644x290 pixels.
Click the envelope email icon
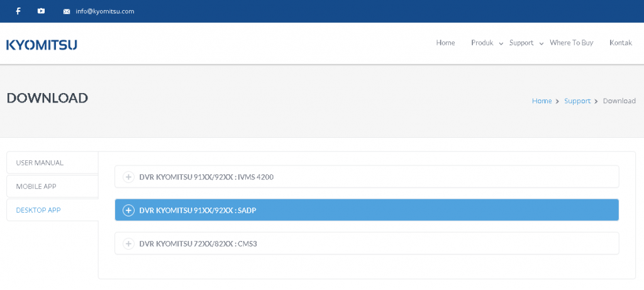(x=67, y=11)
